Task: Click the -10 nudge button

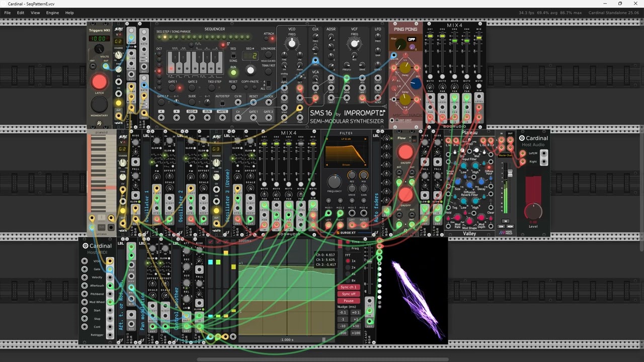Action: click(343, 326)
